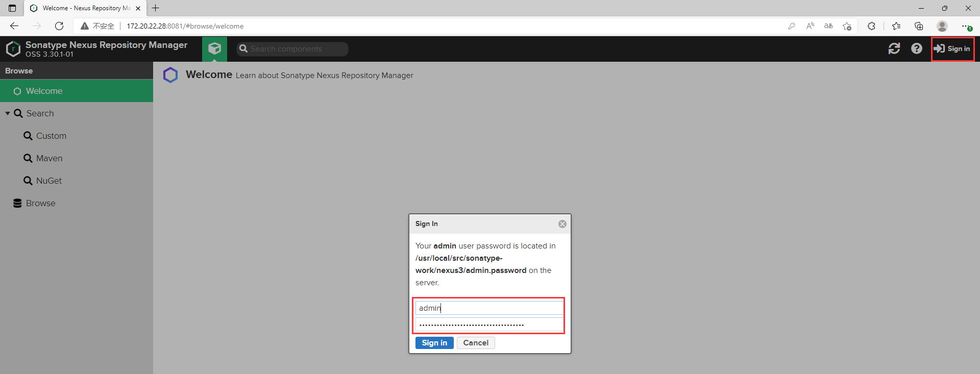Click the username field containing admin

(x=489, y=308)
